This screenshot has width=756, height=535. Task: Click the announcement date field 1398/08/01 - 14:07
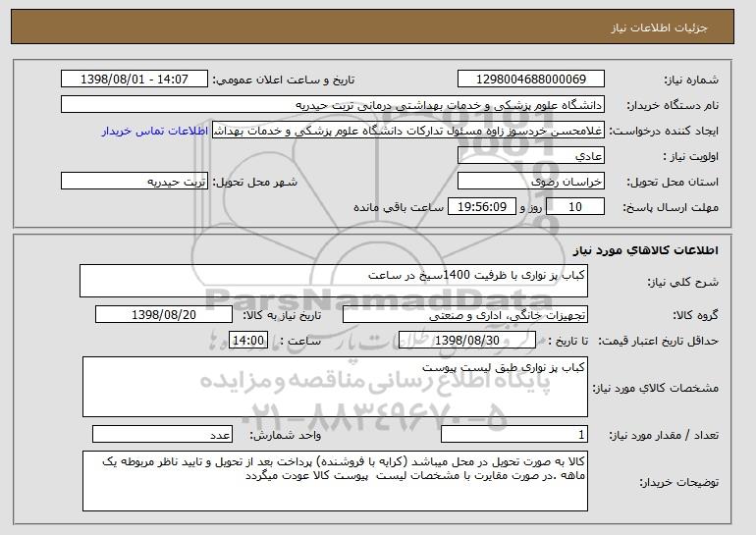pos(135,80)
